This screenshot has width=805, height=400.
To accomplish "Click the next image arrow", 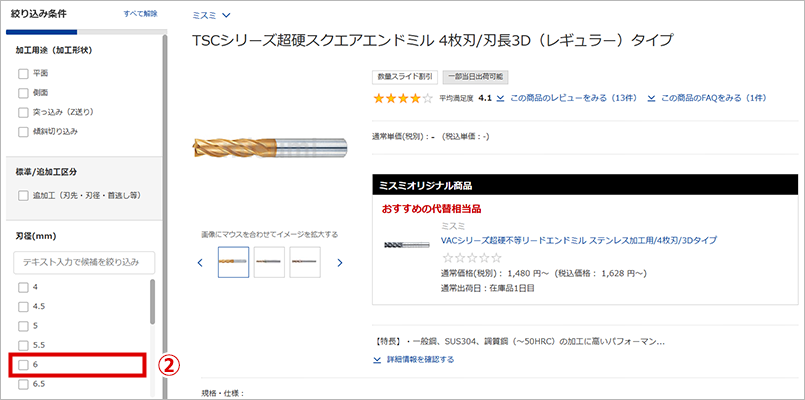I will point(340,263).
